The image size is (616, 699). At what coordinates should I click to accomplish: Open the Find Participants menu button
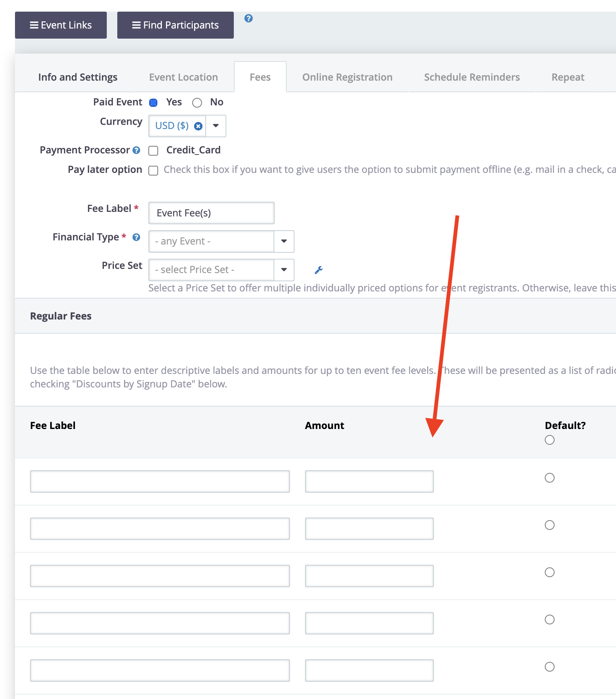[x=175, y=25]
